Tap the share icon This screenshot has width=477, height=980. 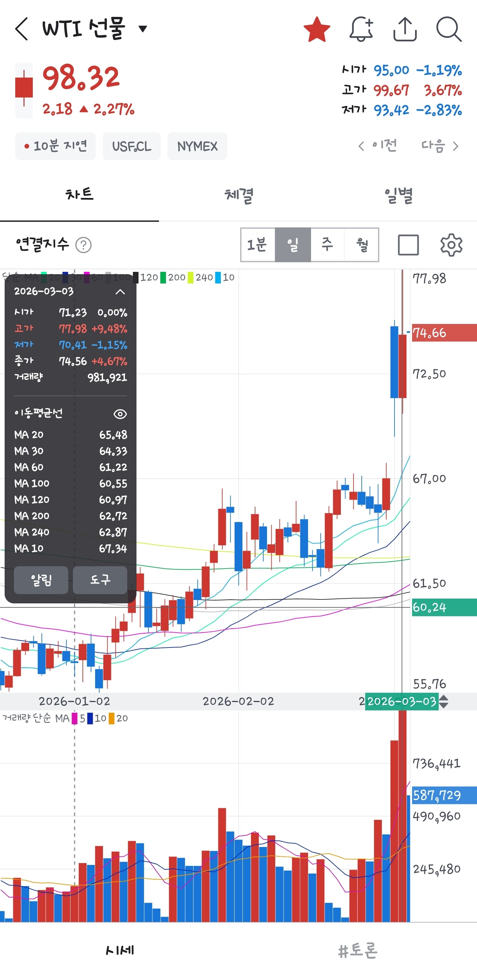point(405,29)
